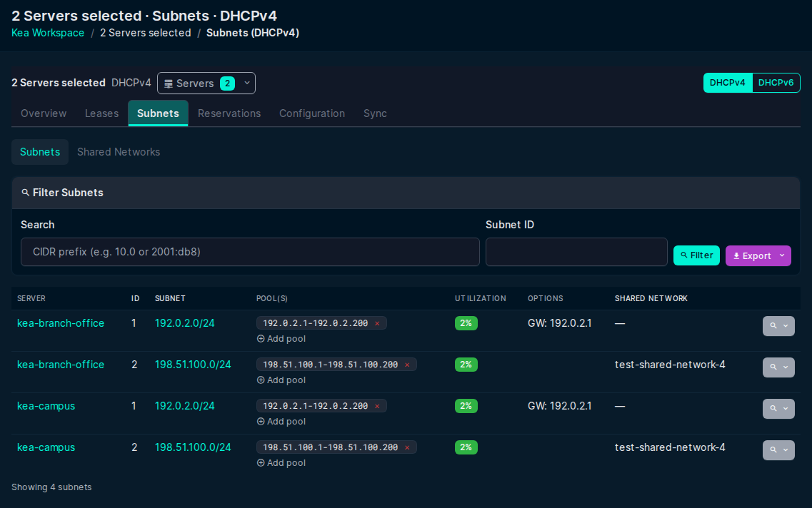This screenshot has width=812, height=508.
Task: Open the Leases tab
Action: 101,113
